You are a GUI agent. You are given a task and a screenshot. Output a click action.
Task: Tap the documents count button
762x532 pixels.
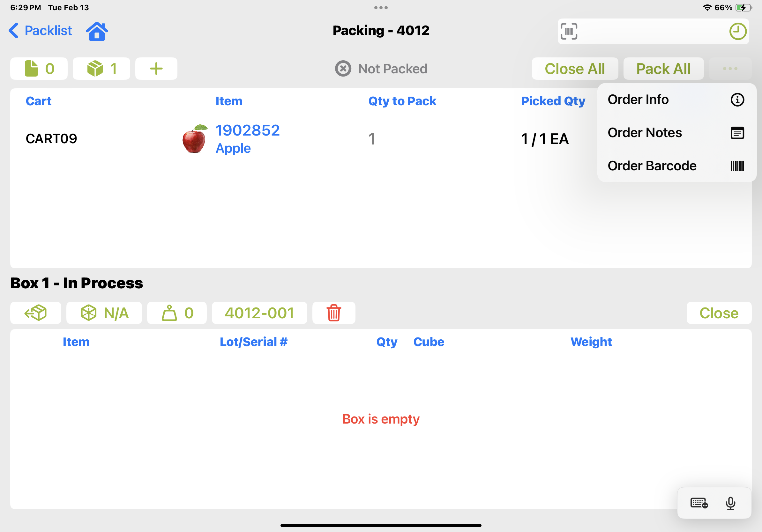pos(39,69)
